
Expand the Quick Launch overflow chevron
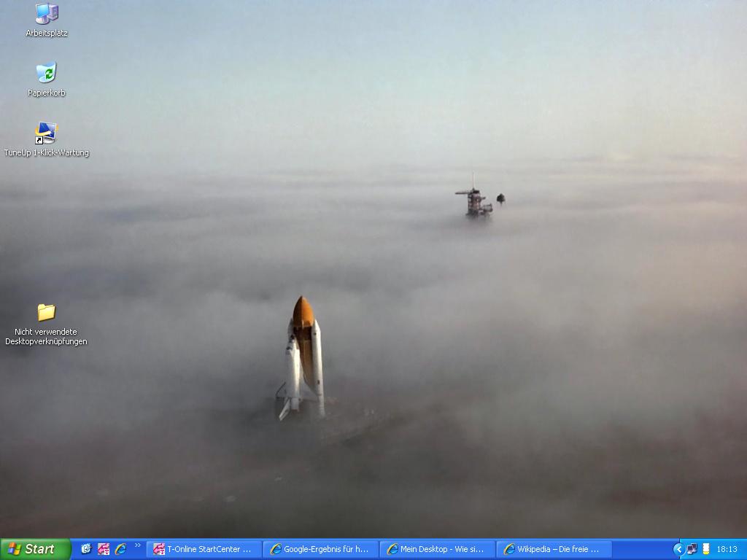[x=137, y=545]
